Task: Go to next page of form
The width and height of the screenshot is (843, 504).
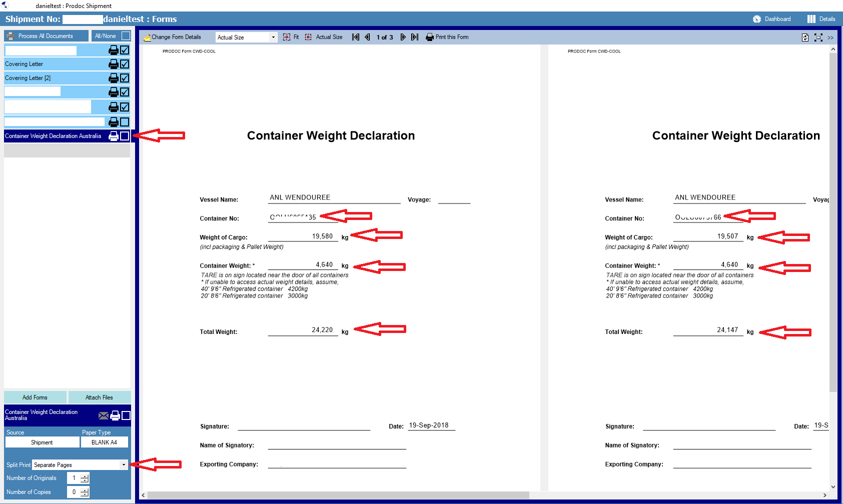Action: (403, 37)
